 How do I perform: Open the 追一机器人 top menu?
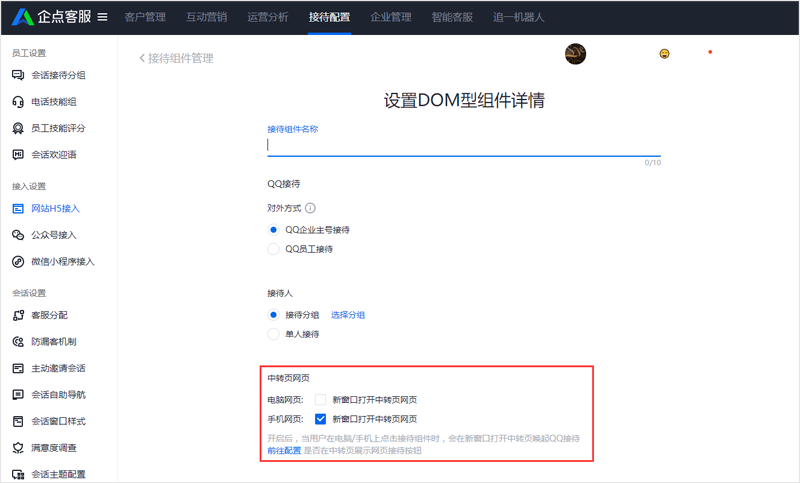(x=518, y=17)
